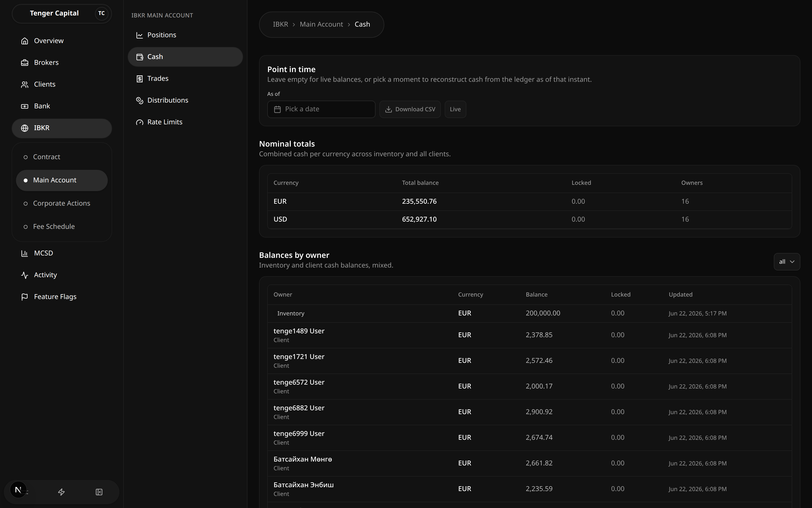The height and width of the screenshot is (508, 812).
Task: Click the Owners column header
Action: (x=692, y=183)
